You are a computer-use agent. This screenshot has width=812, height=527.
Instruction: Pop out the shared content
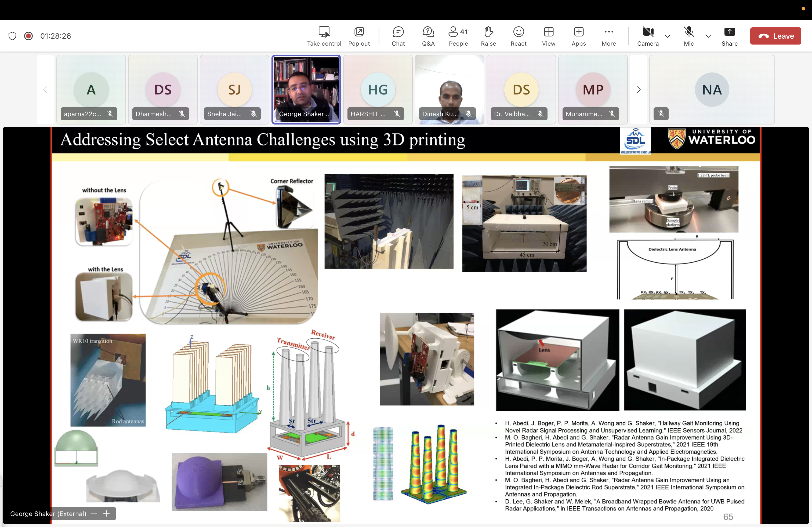(358, 36)
